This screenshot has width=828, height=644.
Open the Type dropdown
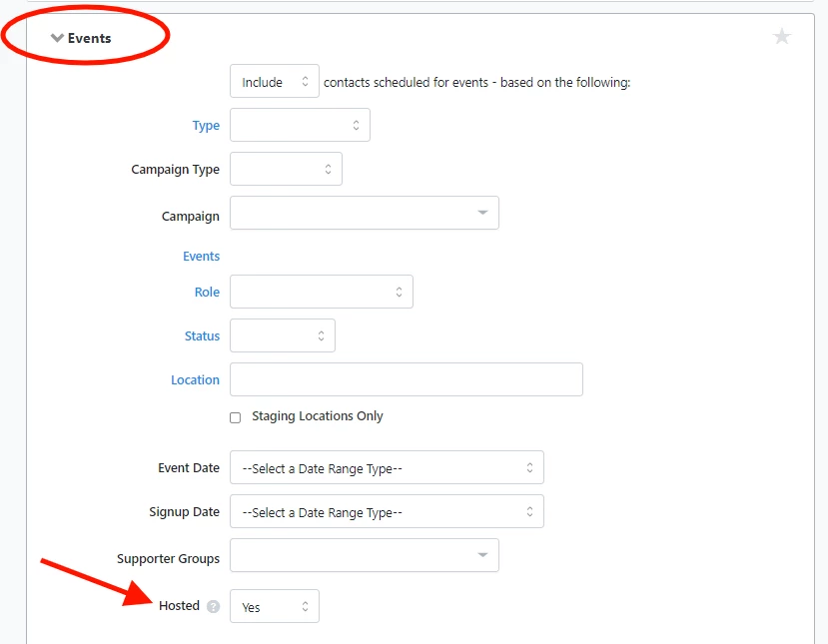point(300,124)
